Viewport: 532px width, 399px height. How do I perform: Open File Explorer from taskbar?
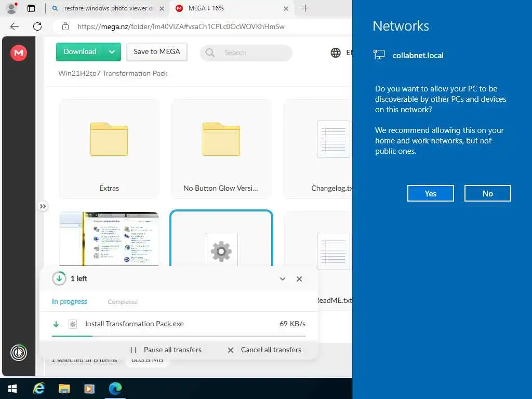click(64, 389)
